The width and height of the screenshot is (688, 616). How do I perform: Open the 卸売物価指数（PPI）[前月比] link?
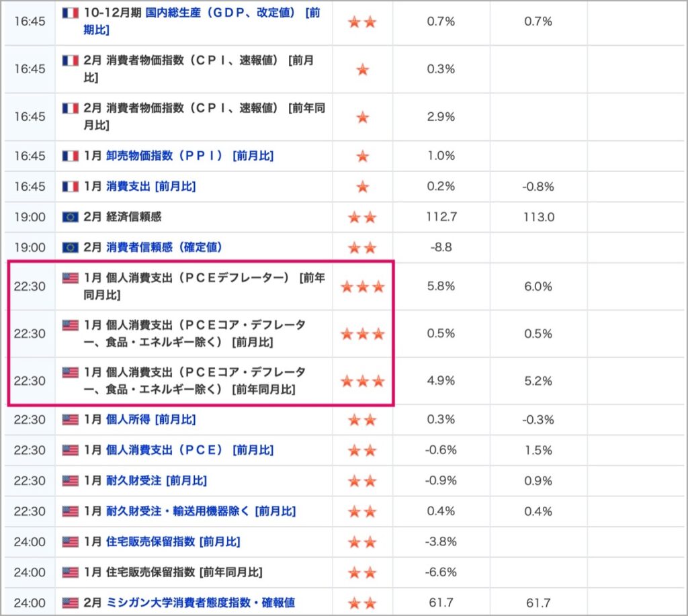[189, 156]
